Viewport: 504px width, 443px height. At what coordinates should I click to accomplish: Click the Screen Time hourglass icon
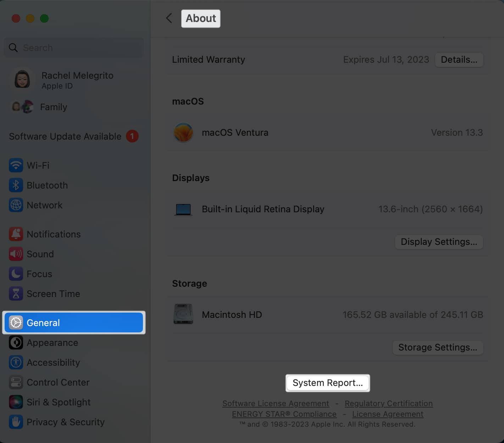pos(16,293)
